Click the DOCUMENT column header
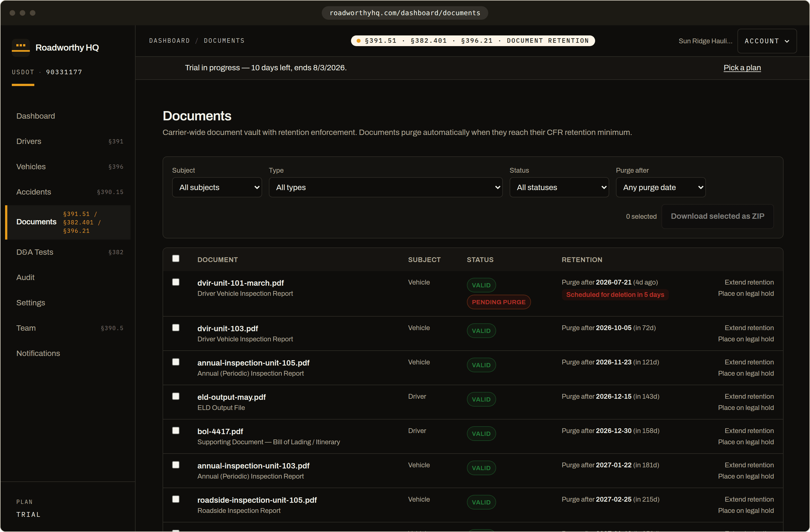 pyautogui.click(x=217, y=260)
